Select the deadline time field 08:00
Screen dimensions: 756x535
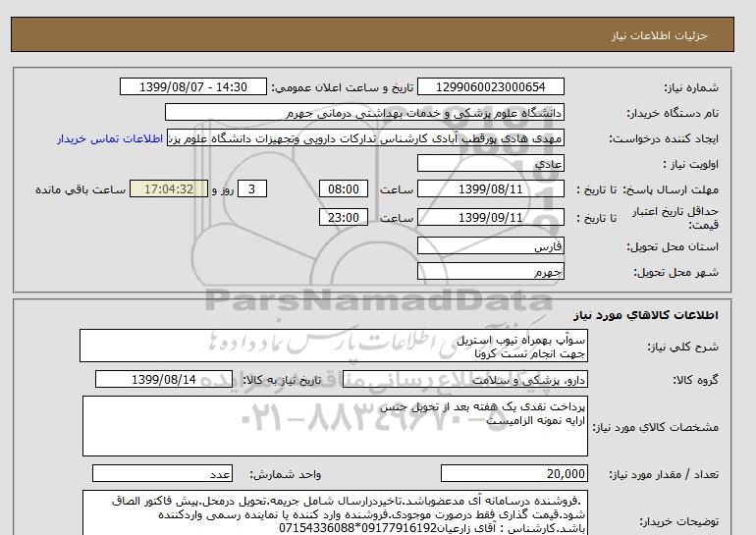[x=344, y=188]
